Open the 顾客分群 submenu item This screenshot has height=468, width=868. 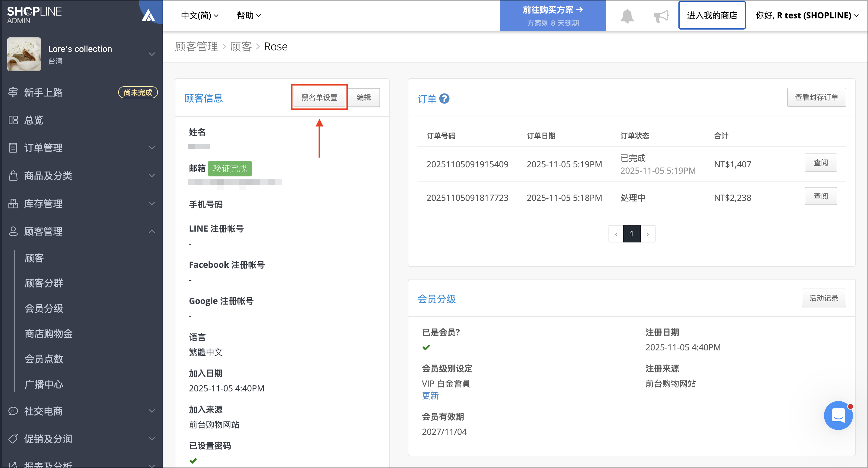[44, 283]
